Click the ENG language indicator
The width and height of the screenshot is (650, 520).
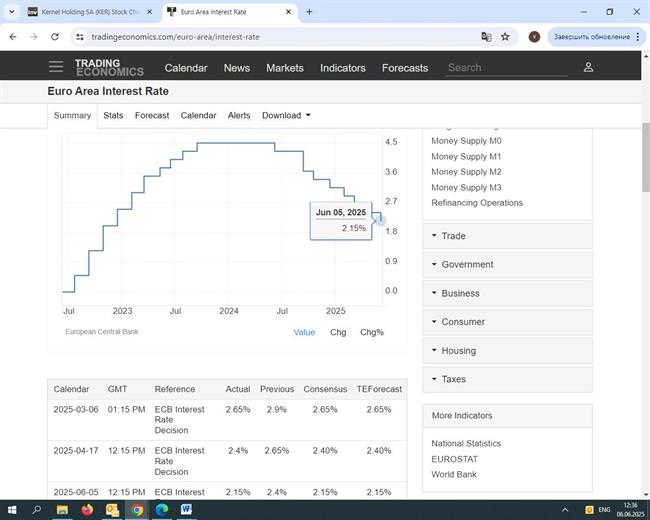click(x=604, y=510)
